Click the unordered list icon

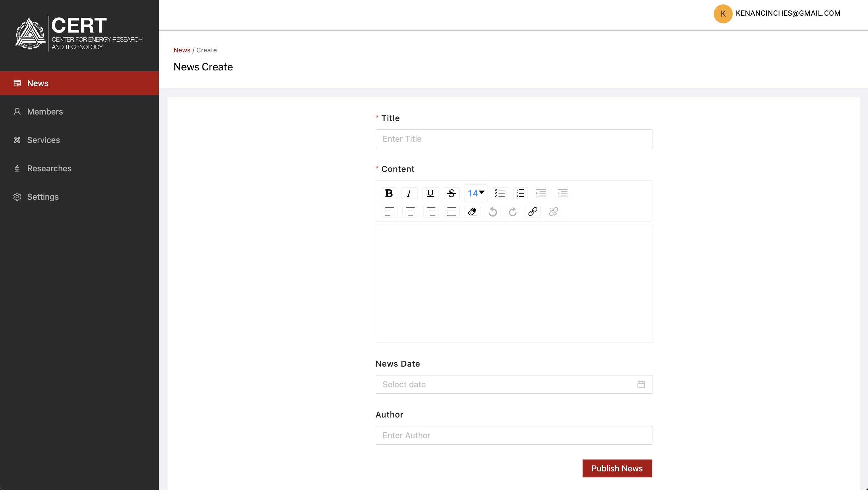[x=500, y=193]
